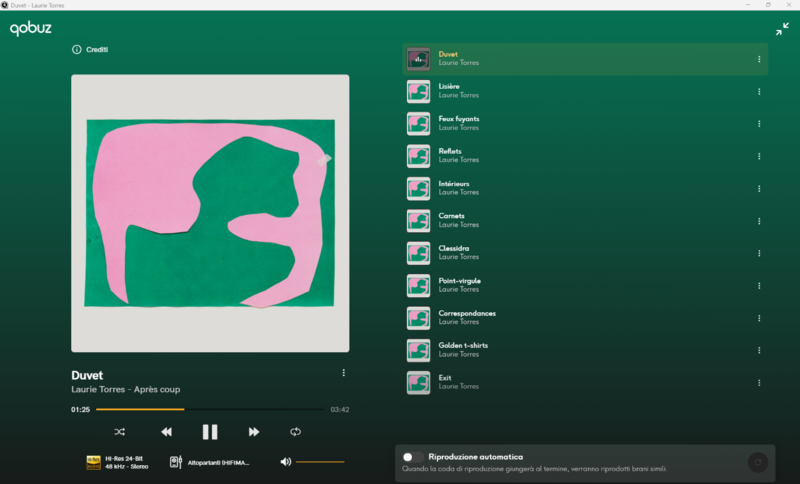Screen dimensions: 800x484
Task: Click the Feux fuyants track thumbnail
Action: pyautogui.click(x=418, y=124)
